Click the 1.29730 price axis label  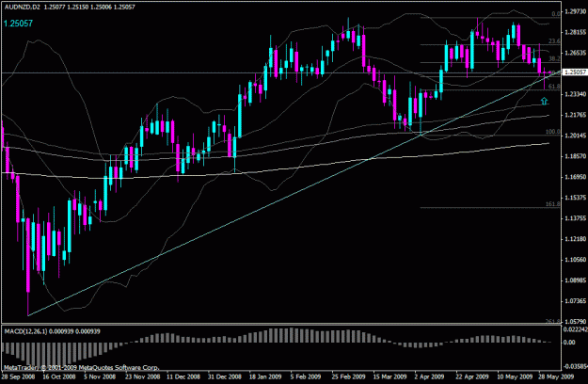click(575, 11)
